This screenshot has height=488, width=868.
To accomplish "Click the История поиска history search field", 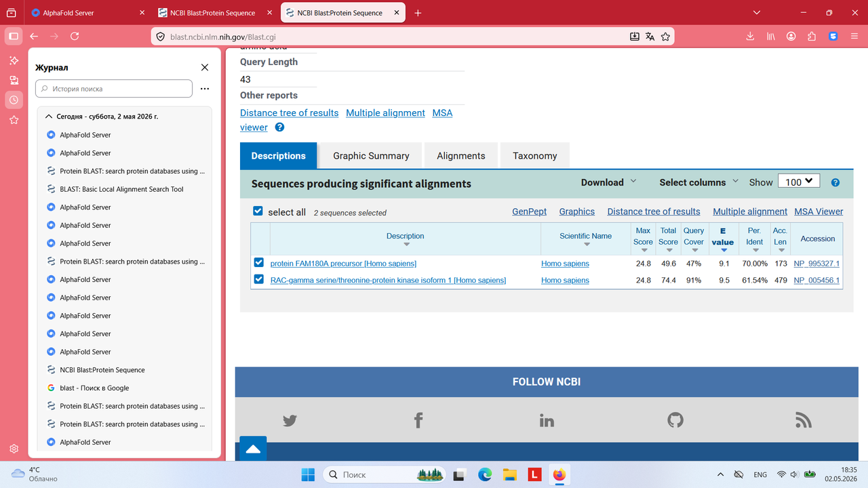I will [x=114, y=89].
